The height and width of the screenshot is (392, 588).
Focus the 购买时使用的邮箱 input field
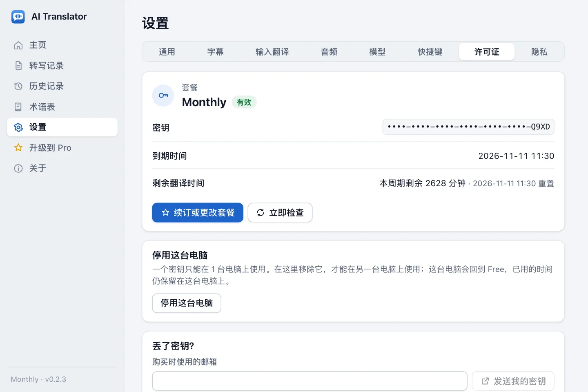click(x=310, y=381)
